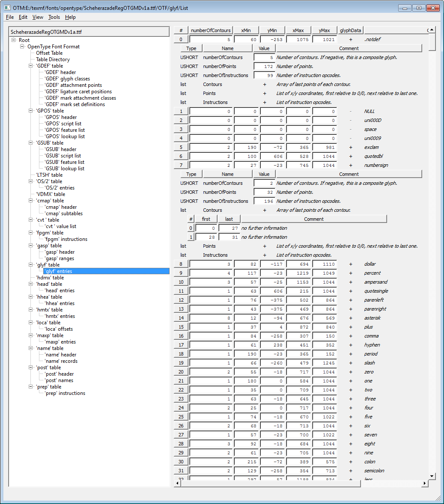Collapse glyphData plus for .notdef row
This screenshot has width=444, height=504.
coord(351,39)
